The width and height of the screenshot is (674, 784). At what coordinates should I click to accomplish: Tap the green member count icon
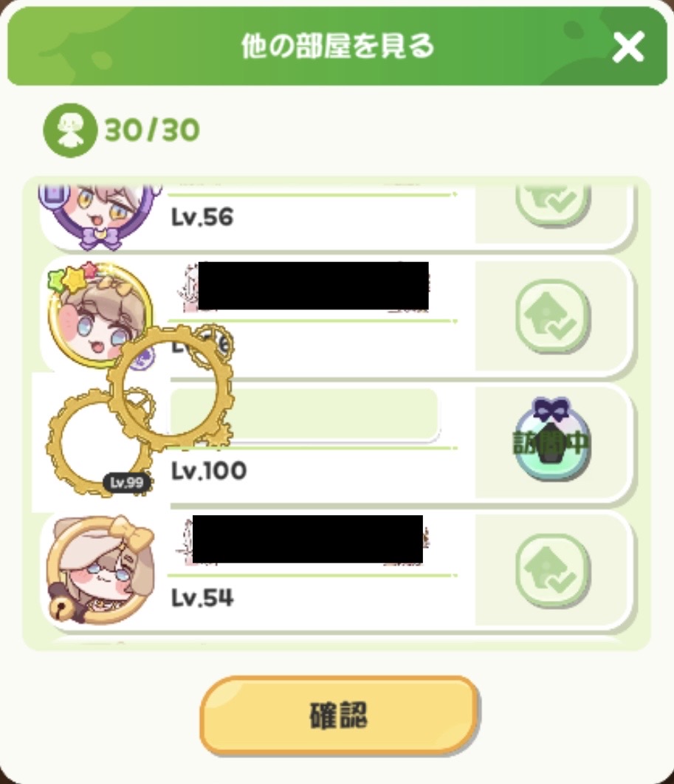70,130
